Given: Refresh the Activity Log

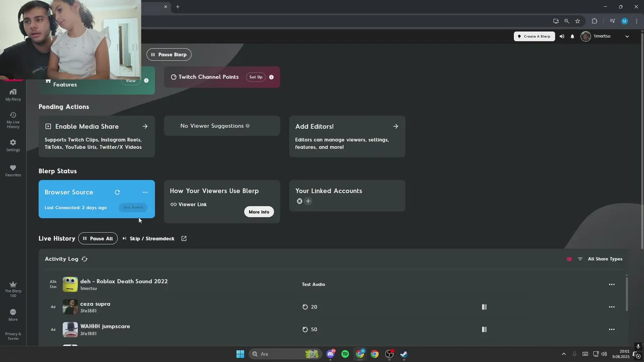Looking at the screenshot, I should [84, 259].
